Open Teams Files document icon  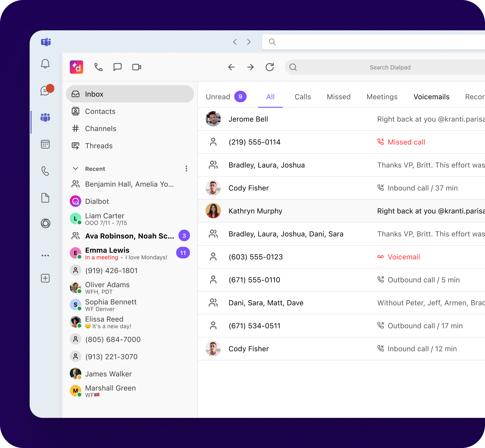click(x=45, y=198)
